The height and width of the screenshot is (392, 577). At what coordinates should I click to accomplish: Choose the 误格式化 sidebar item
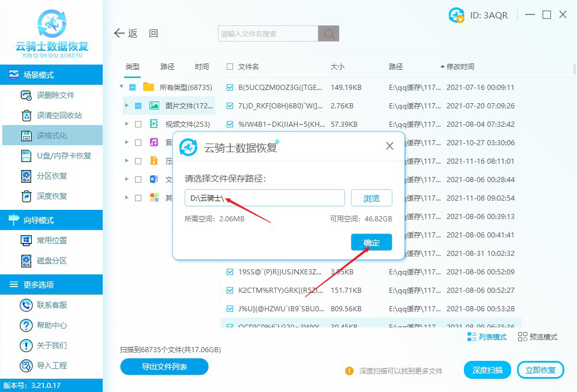pyautogui.click(x=51, y=135)
